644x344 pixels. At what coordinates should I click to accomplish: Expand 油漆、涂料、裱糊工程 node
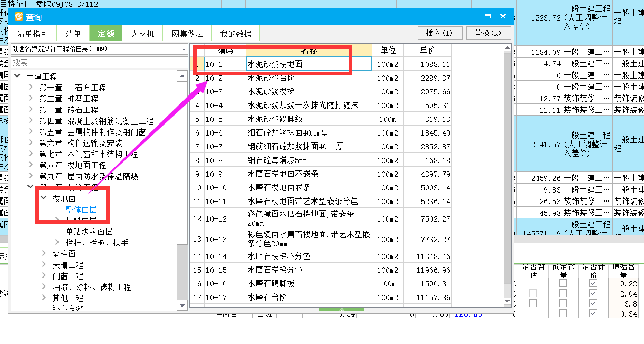coord(44,287)
